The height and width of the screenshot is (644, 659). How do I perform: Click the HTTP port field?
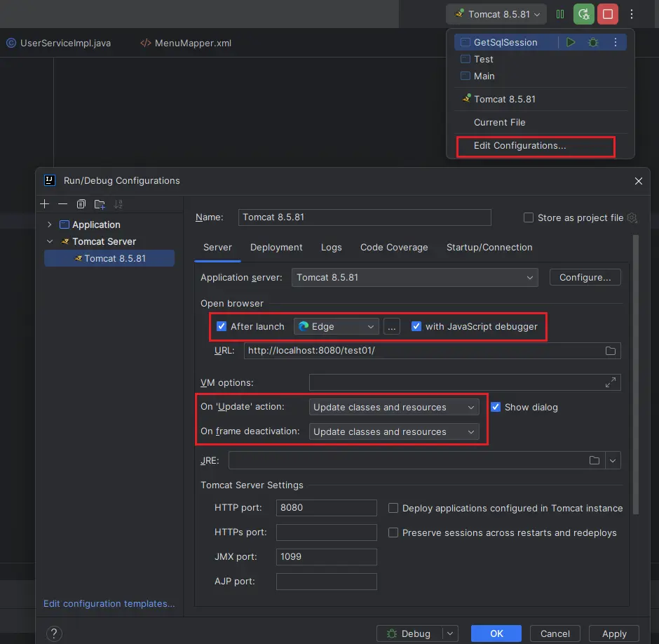[326, 508]
